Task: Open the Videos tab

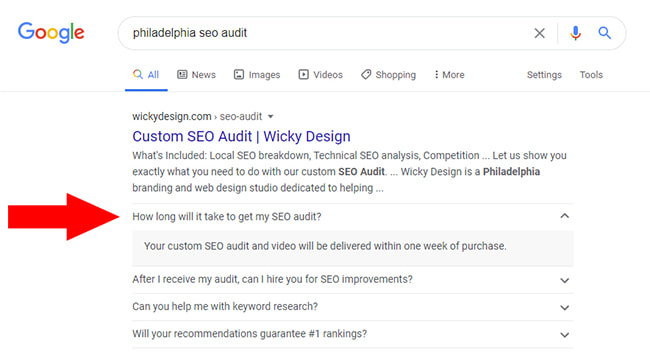Action: (320, 75)
